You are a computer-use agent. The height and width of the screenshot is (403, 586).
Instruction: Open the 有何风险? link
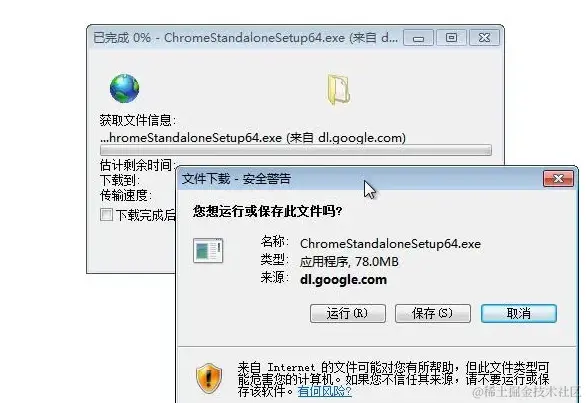point(324,391)
